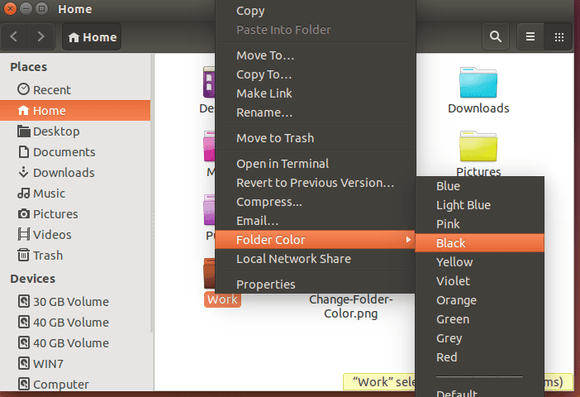Choose Compress… in context menu
Image resolution: width=580 pixels, height=397 pixels.
point(315,202)
